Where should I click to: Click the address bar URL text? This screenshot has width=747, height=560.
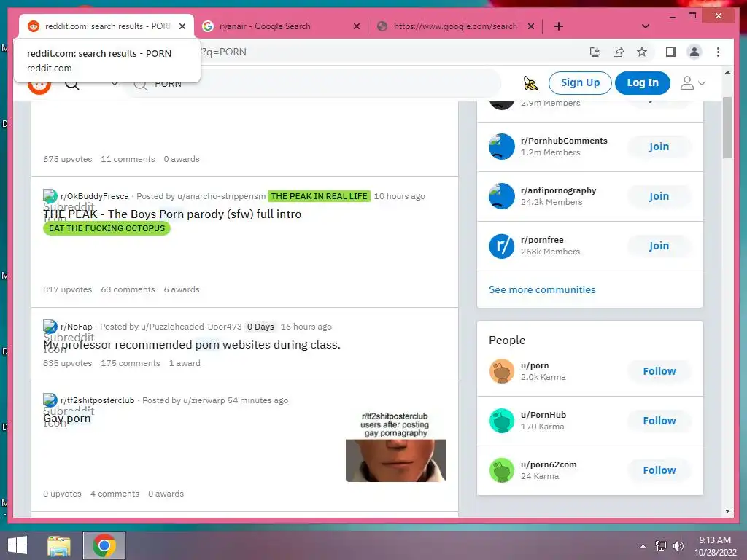(x=223, y=52)
